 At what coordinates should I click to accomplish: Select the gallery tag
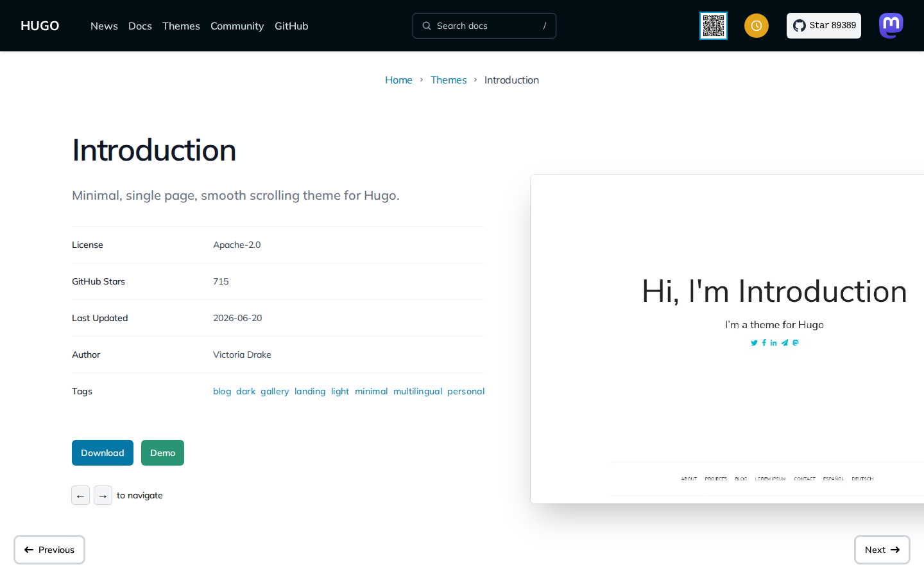click(x=275, y=391)
